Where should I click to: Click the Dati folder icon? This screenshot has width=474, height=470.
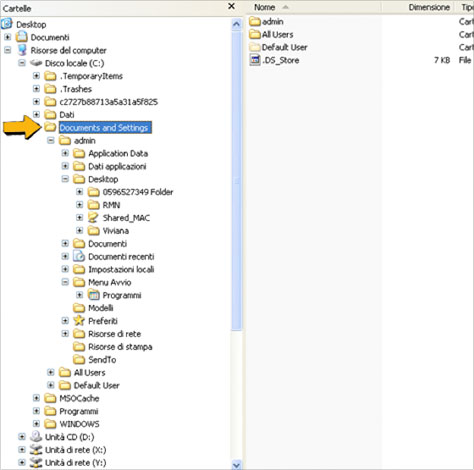click(x=50, y=115)
